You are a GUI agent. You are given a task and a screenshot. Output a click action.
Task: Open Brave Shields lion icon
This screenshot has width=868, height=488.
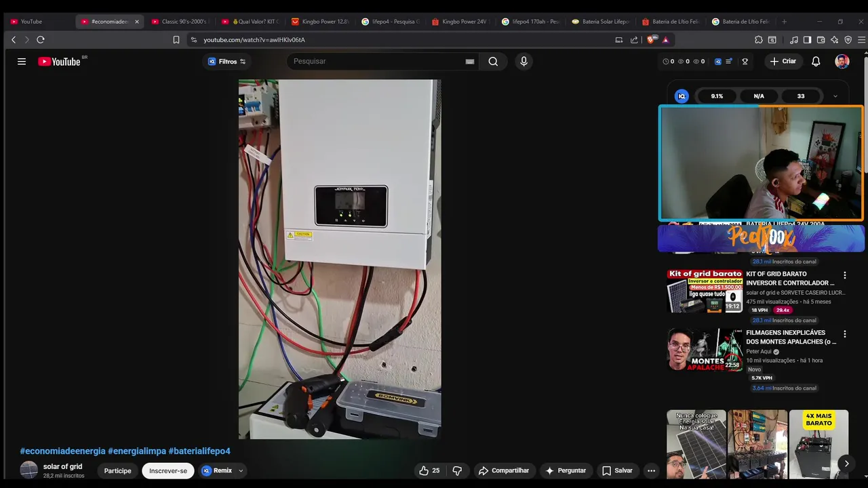[x=652, y=40]
